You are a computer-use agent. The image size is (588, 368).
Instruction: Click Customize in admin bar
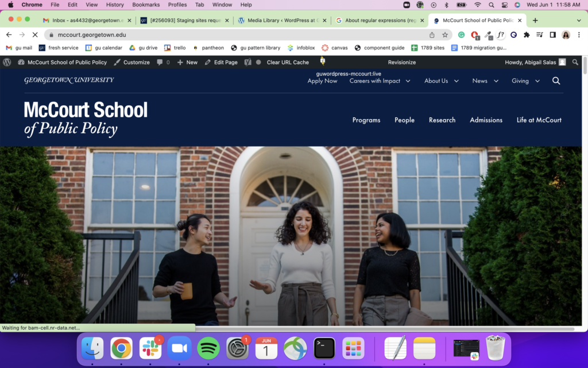pyautogui.click(x=132, y=62)
